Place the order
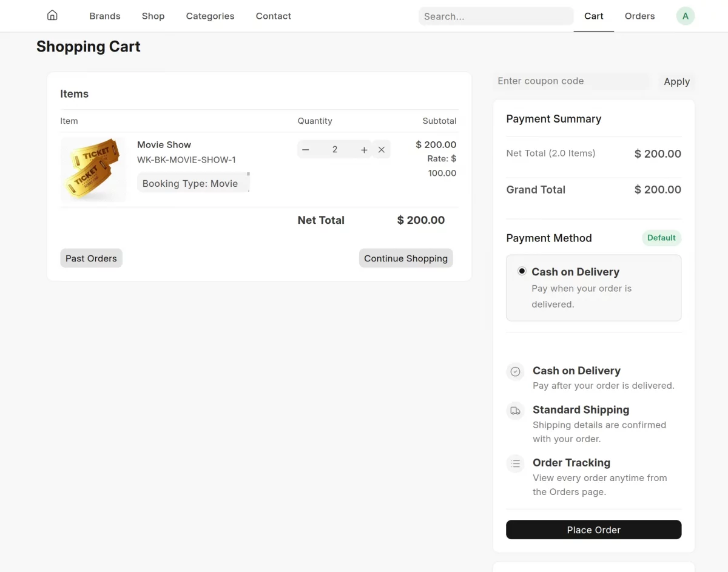Viewport: 728px width, 572px height. point(594,530)
